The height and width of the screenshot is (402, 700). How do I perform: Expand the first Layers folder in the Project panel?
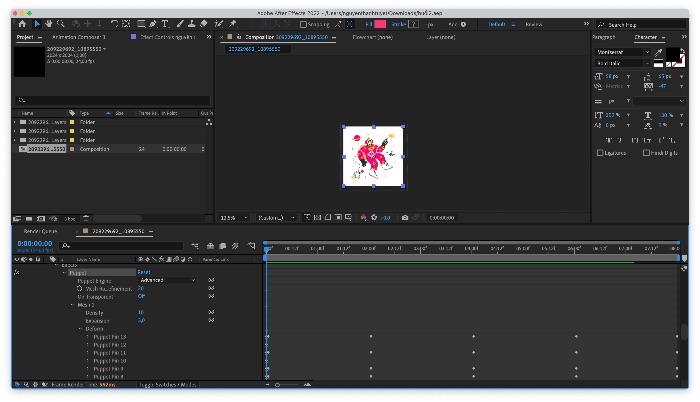tap(15, 122)
